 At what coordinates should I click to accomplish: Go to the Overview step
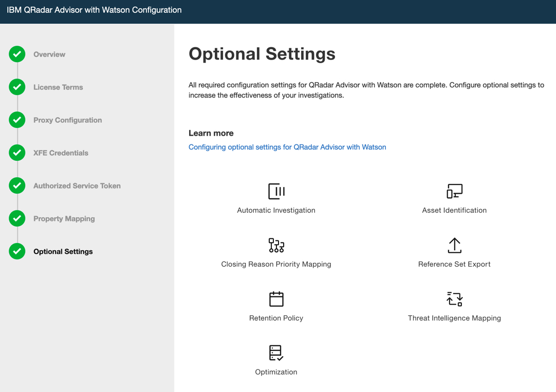pos(49,54)
